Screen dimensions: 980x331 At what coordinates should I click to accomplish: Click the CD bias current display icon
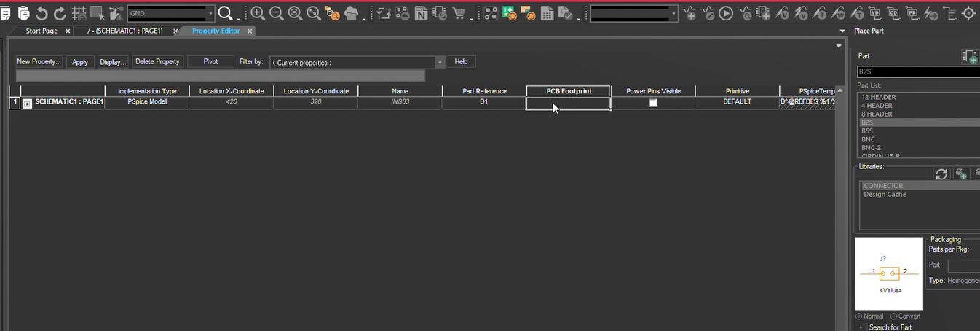tap(893, 13)
